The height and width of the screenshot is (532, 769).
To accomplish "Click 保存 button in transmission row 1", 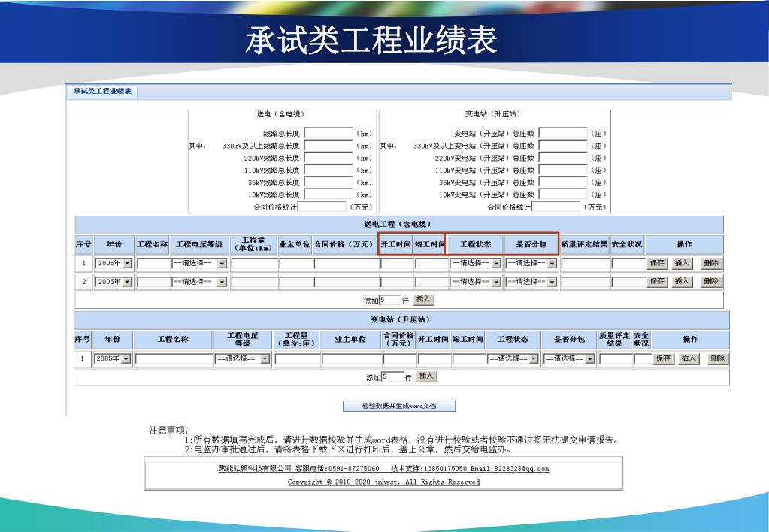I will (657, 264).
